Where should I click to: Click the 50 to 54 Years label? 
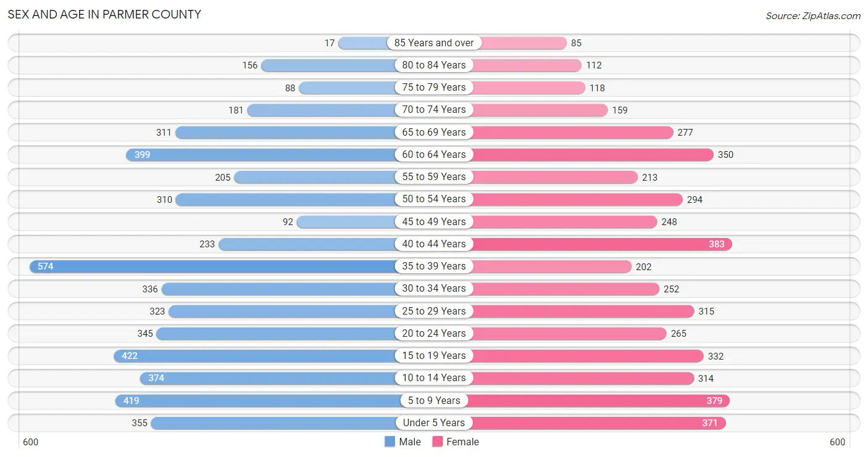tap(434, 199)
